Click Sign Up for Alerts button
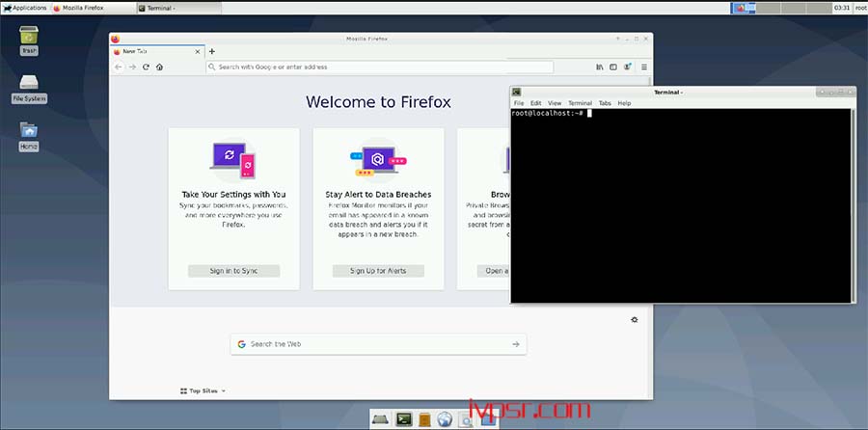The width and height of the screenshot is (868, 430). (378, 271)
